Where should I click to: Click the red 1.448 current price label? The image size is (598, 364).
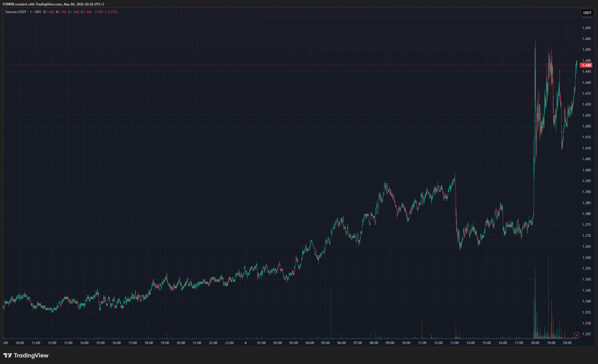pyautogui.click(x=586, y=65)
